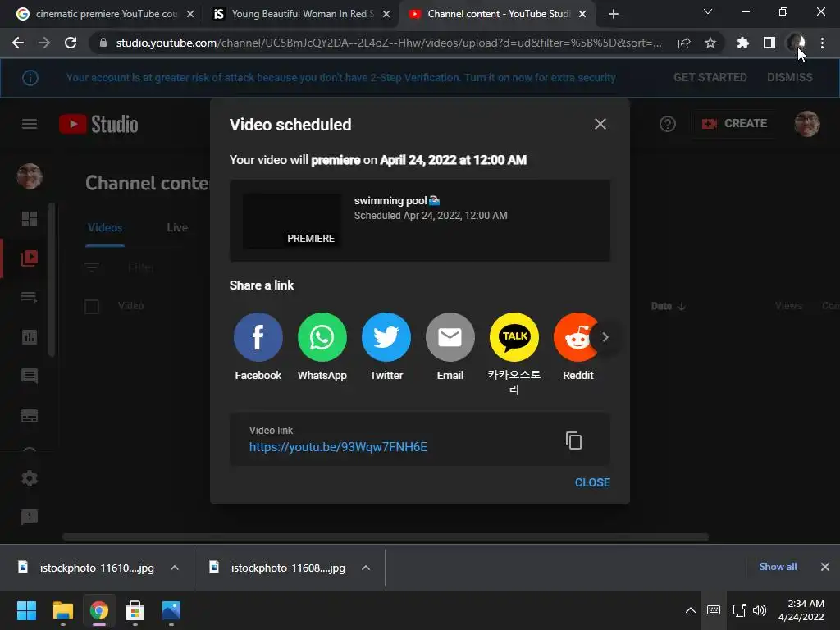Open the Windows Start menu

[x=26, y=610]
